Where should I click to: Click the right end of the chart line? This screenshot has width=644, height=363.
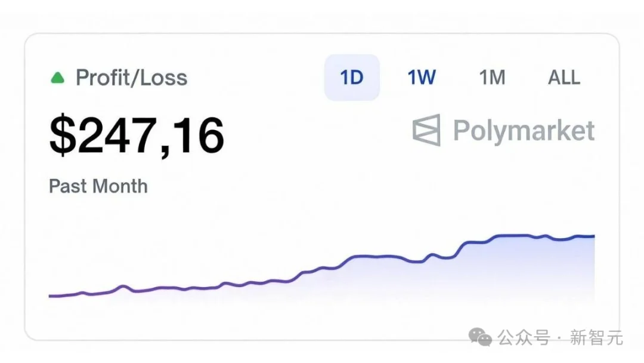593,236
